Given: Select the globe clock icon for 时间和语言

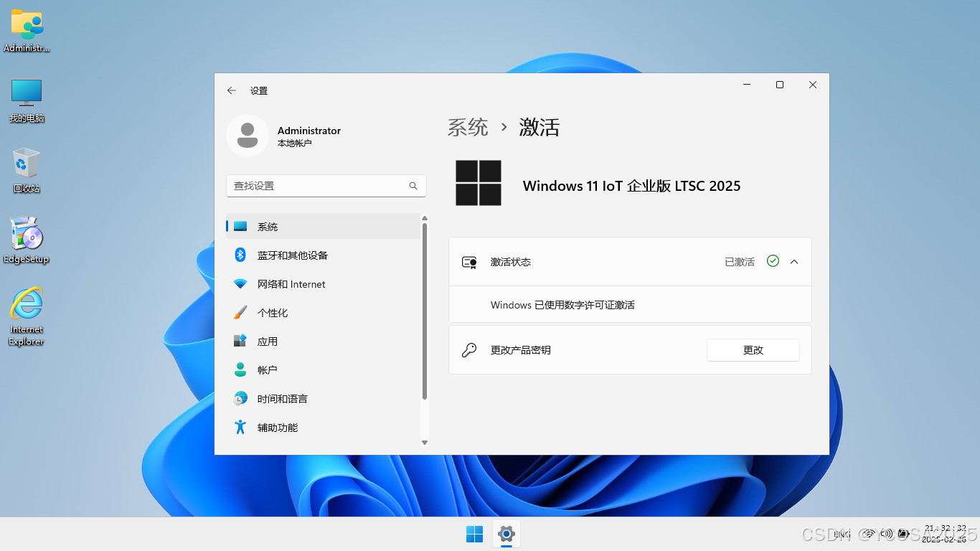Looking at the screenshot, I should point(240,398).
